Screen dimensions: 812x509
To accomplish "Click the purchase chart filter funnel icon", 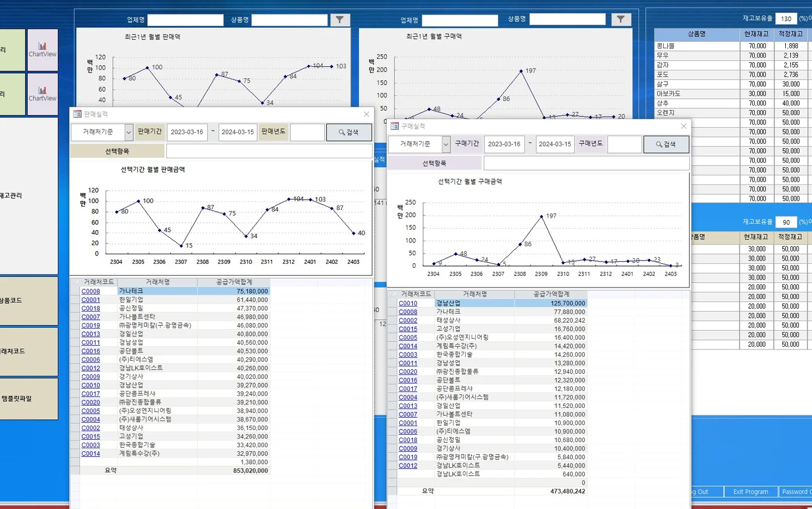I will coord(621,19).
